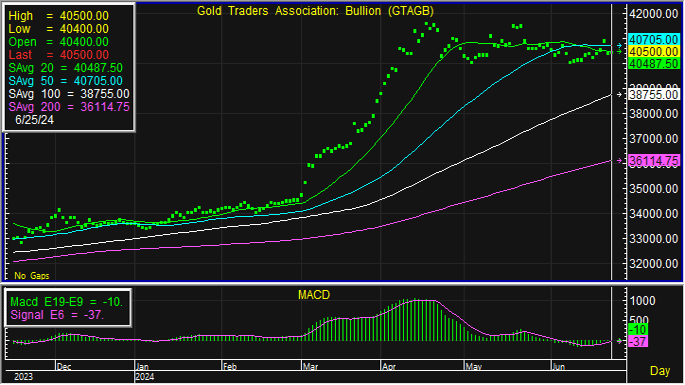Click the 42000.00 axis label
The height and width of the screenshot is (385, 685).
click(654, 14)
